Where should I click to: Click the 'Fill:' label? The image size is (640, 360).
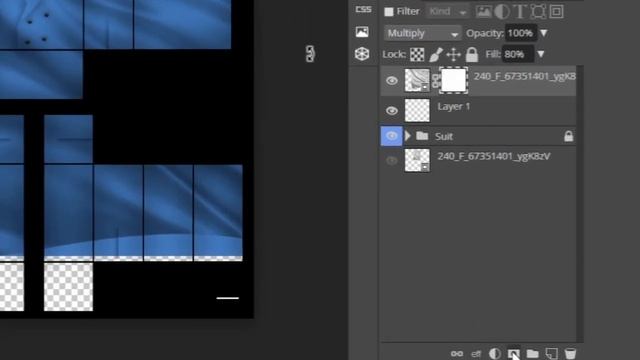click(493, 54)
